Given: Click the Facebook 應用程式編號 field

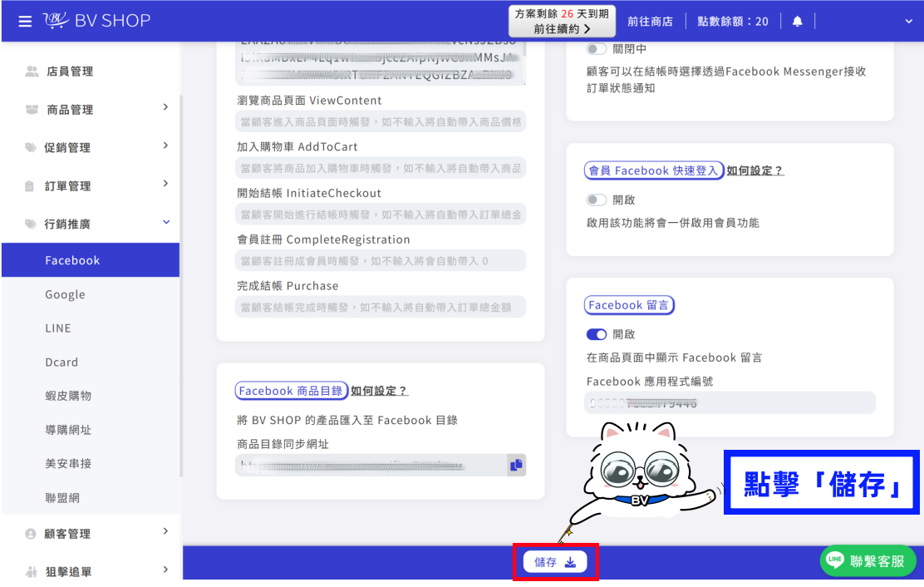Looking at the screenshot, I should [730, 403].
